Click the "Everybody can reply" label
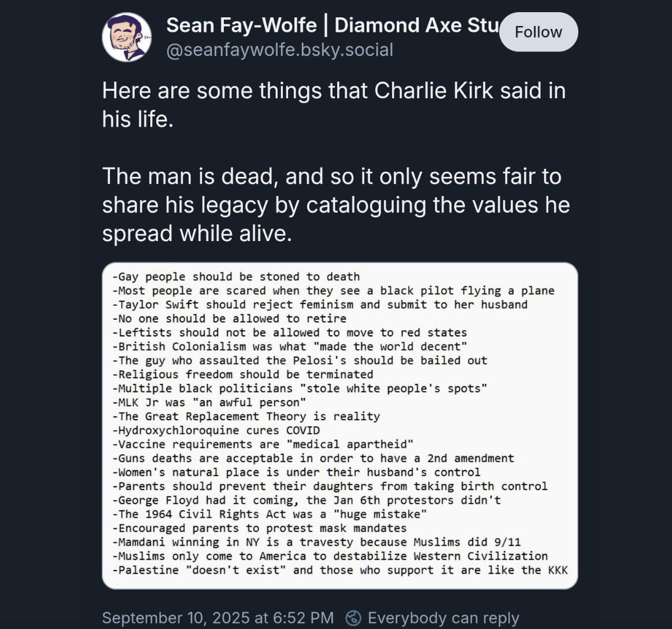This screenshot has height=629, width=672. 443,618
